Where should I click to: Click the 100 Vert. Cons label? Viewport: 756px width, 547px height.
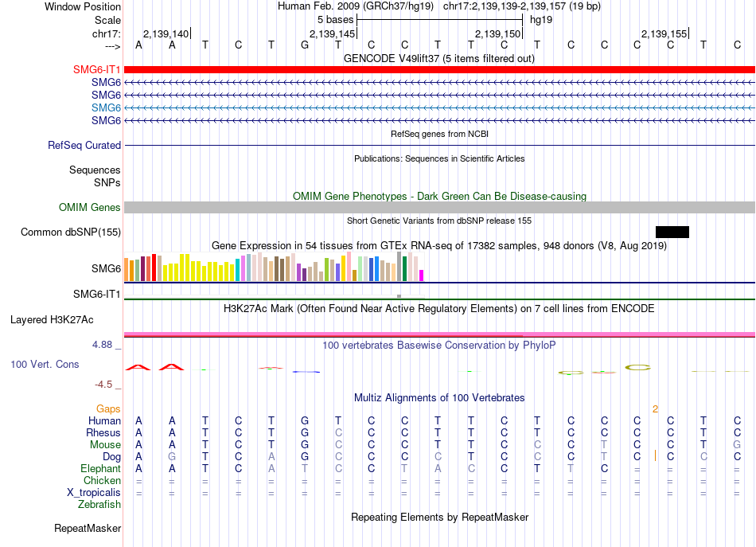pos(45,364)
